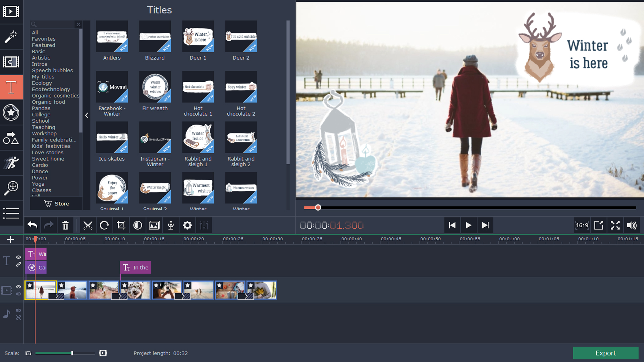Expand the Favorites category

pos(43,39)
